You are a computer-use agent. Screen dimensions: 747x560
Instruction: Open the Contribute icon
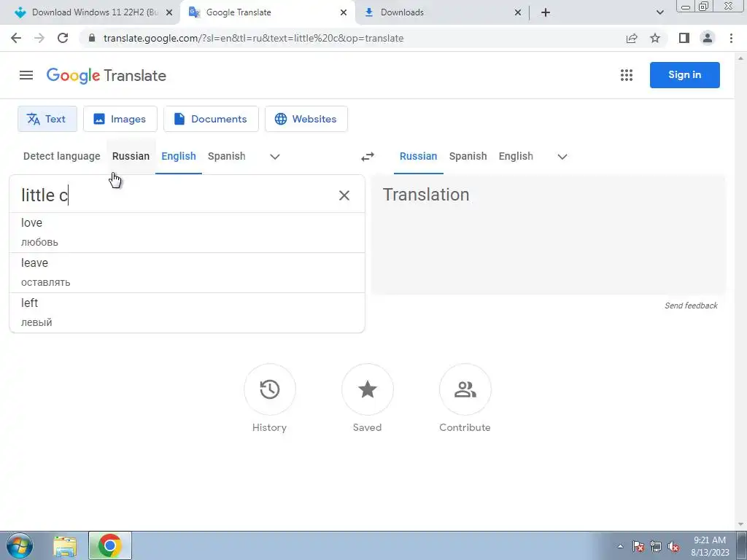point(465,389)
